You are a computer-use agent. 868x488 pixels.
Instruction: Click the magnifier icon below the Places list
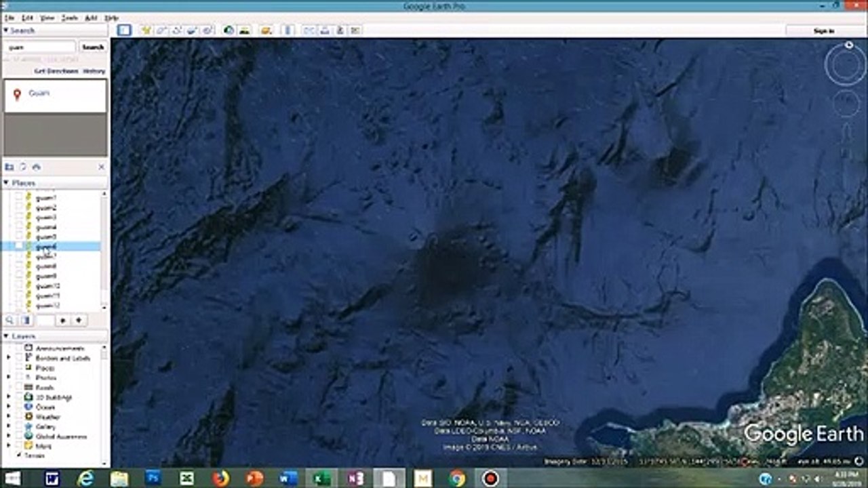tap(10, 320)
